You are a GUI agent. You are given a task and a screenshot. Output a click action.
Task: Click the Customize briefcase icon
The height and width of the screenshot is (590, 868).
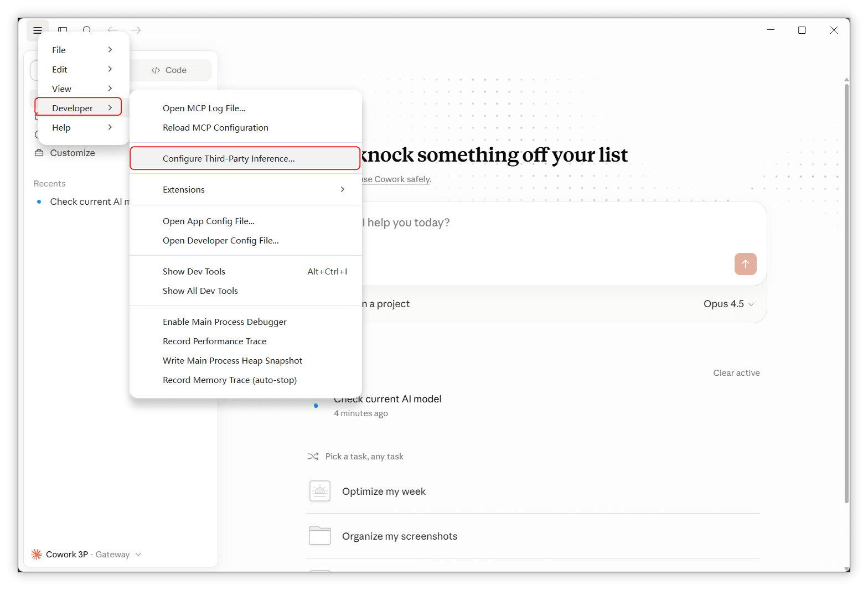(39, 153)
